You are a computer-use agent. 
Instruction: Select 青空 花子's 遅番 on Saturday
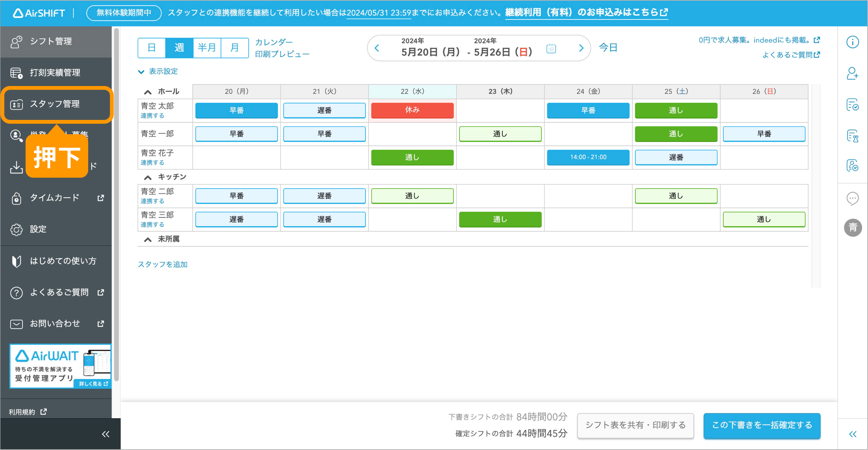tap(676, 157)
